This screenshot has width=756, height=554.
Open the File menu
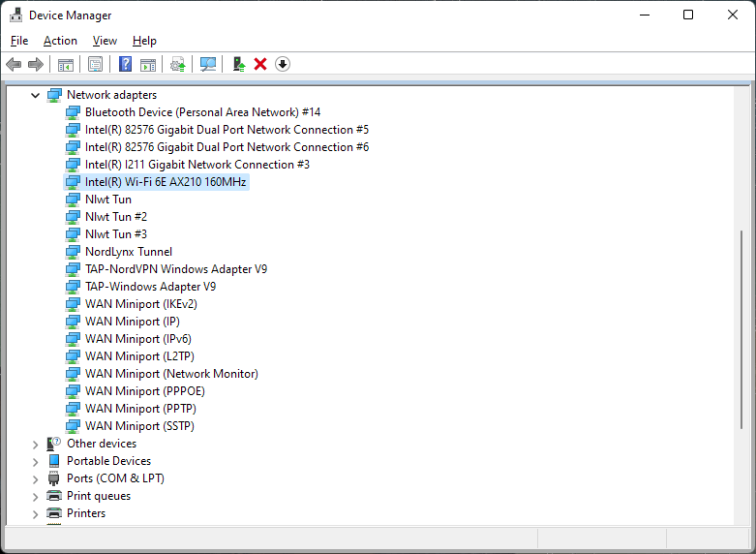pyautogui.click(x=19, y=41)
